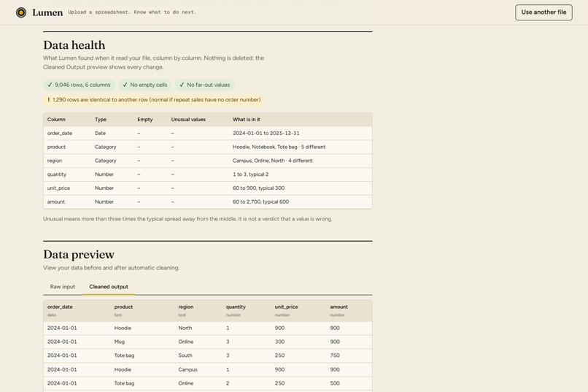Click the warning exclamation icon

click(x=48, y=100)
